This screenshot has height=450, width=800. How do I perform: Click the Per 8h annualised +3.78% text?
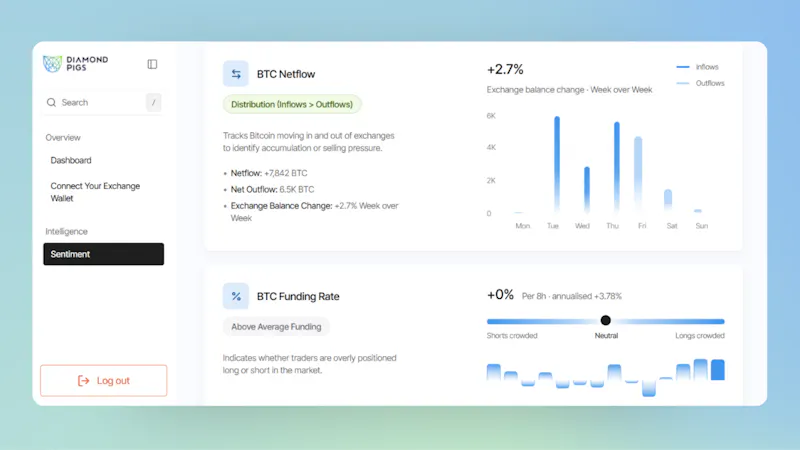click(x=571, y=296)
